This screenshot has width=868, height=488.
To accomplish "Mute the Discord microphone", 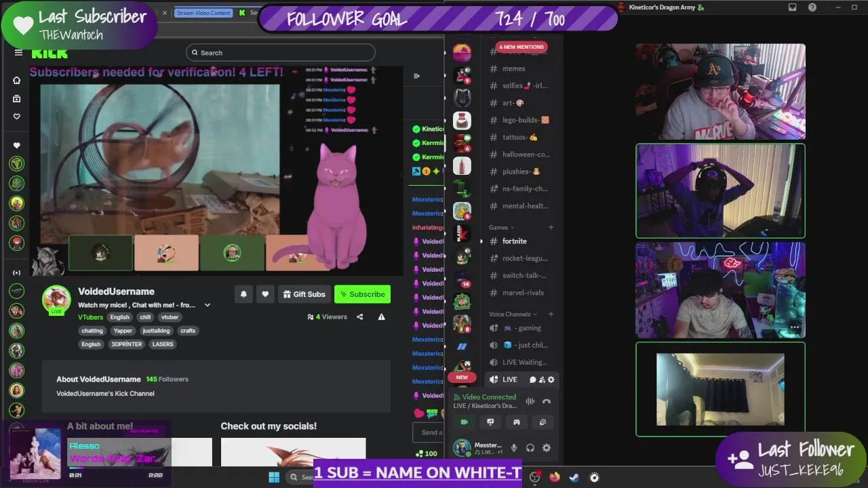I will coord(514,448).
